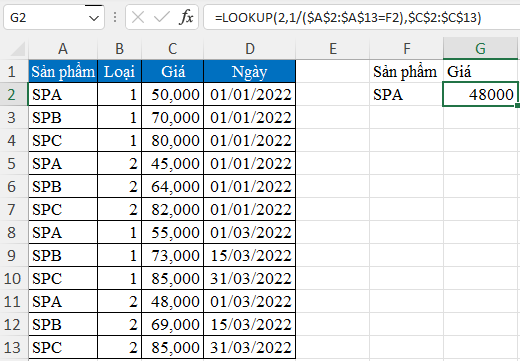Click cell A5 containing SPA

(63, 163)
